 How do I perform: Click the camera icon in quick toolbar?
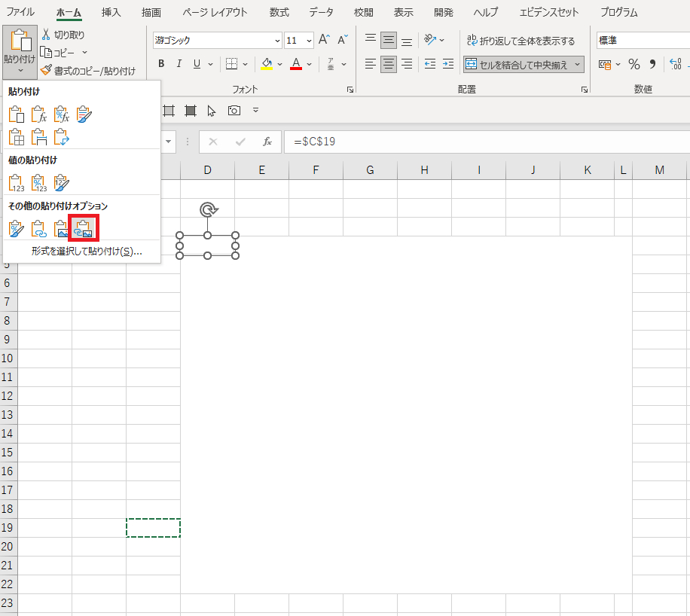pos(234,111)
